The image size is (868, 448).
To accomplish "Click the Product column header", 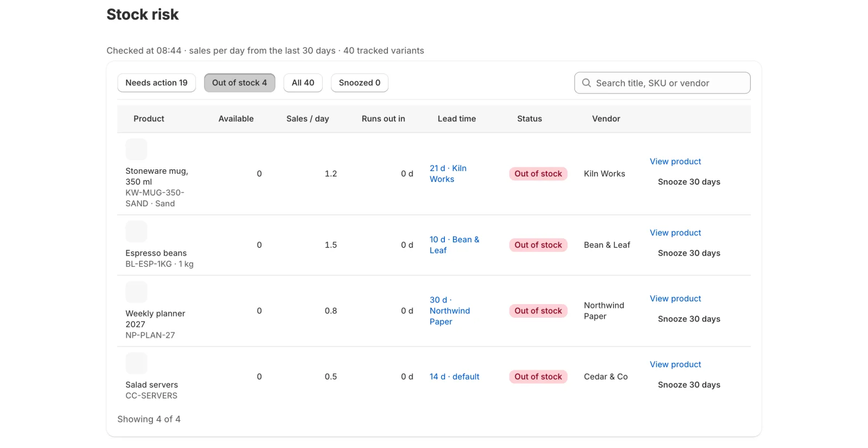I will [x=149, y=118].
